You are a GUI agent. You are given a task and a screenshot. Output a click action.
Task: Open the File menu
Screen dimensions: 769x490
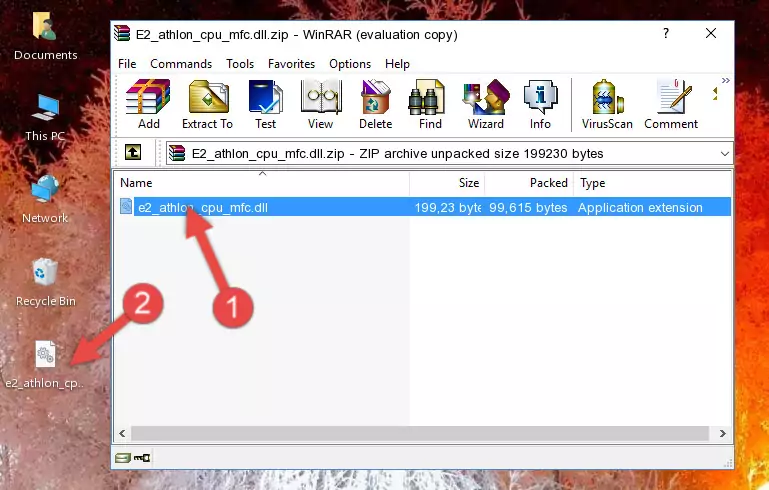[127, 64]
